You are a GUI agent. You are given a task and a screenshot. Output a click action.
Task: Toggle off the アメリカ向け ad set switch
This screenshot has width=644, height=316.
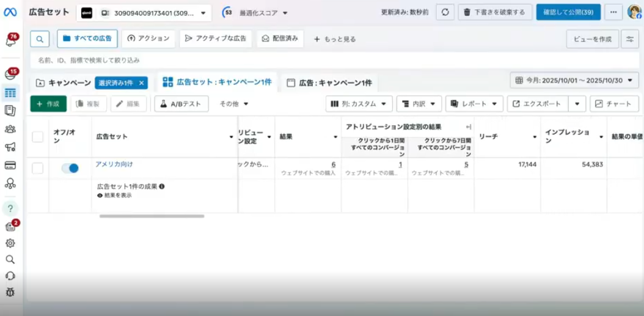(70, 168)
